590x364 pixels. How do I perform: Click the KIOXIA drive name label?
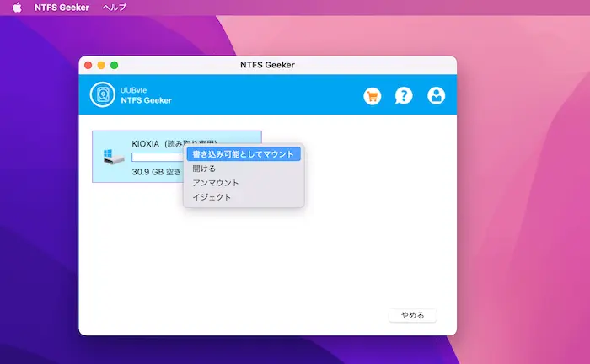pyautogui.click(x=145, y=143)
